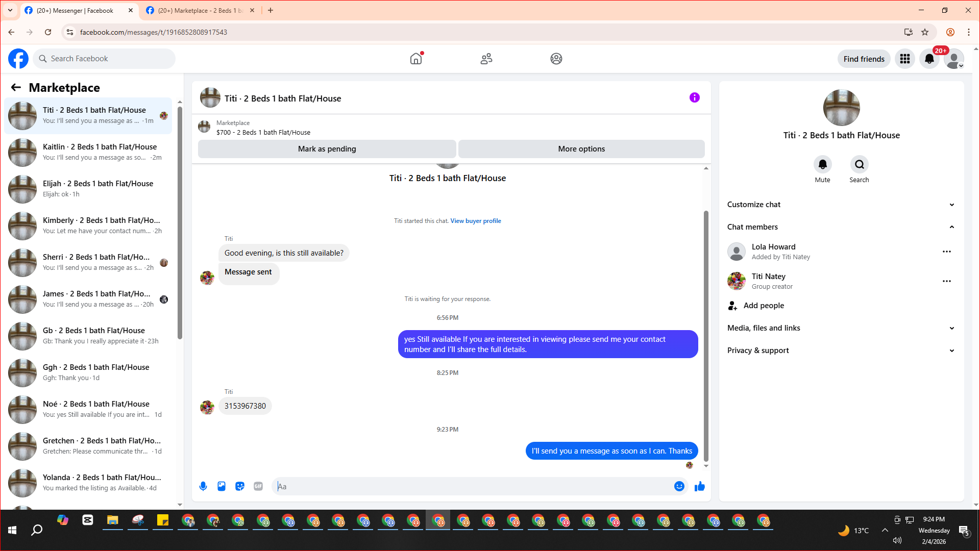980x551 pixels.
Task: Mute this conversation with bell icon
Action: pyautogui.click(x=822, y=164)
